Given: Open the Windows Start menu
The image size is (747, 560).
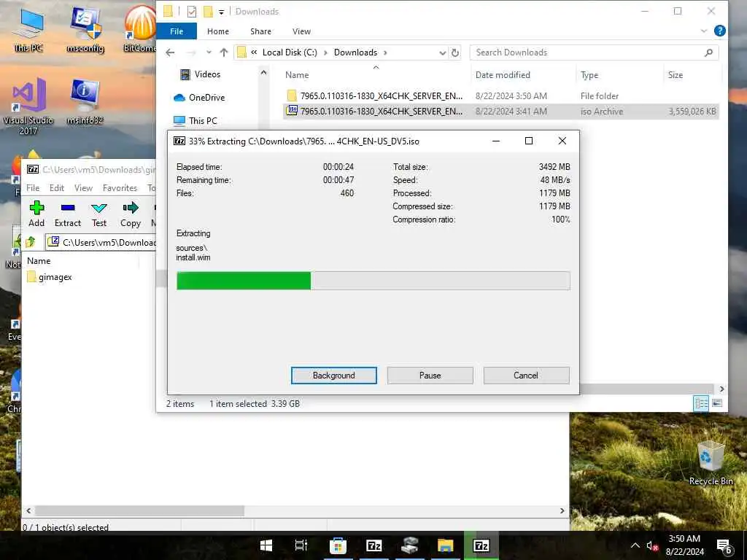Looking at the screenshot, I should point(266,545).
